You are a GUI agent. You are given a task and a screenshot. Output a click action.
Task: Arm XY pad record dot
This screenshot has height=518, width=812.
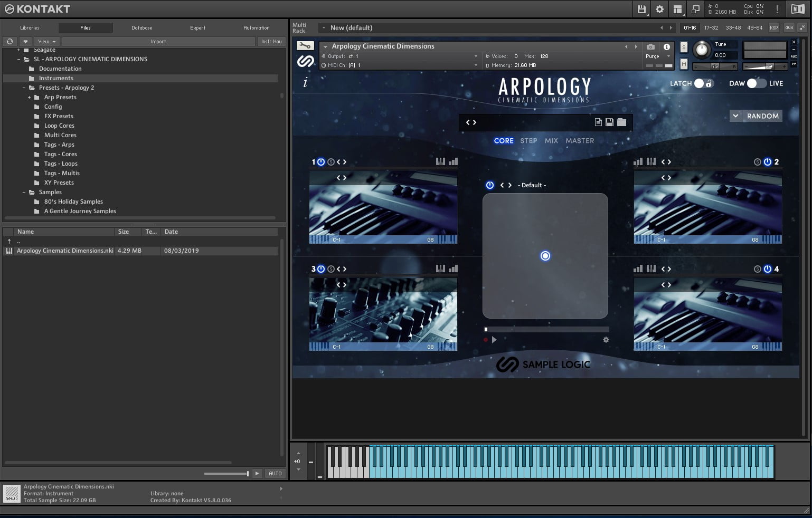pos(486,340)
